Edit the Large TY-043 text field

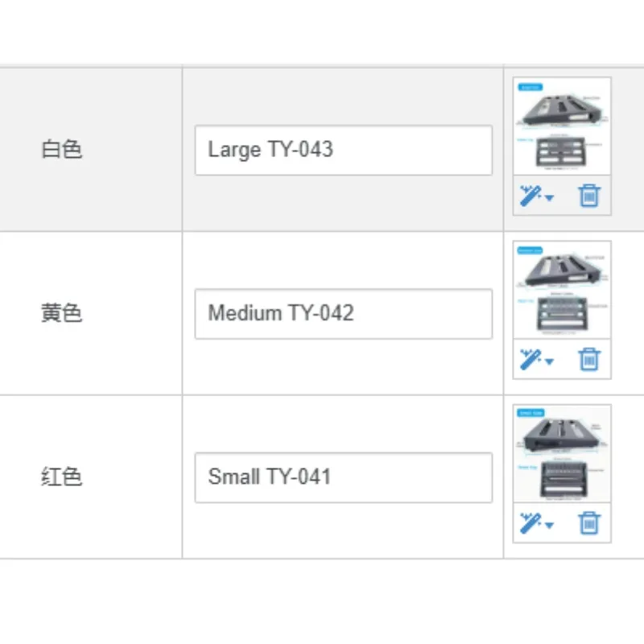pyautogui.click(x=344, y=151)
